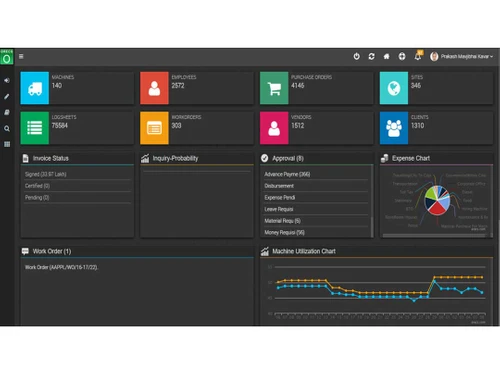Open the Leave Requisi approval row
The height and width of the screenshot is (375, 500).
[x=316, y=209]
